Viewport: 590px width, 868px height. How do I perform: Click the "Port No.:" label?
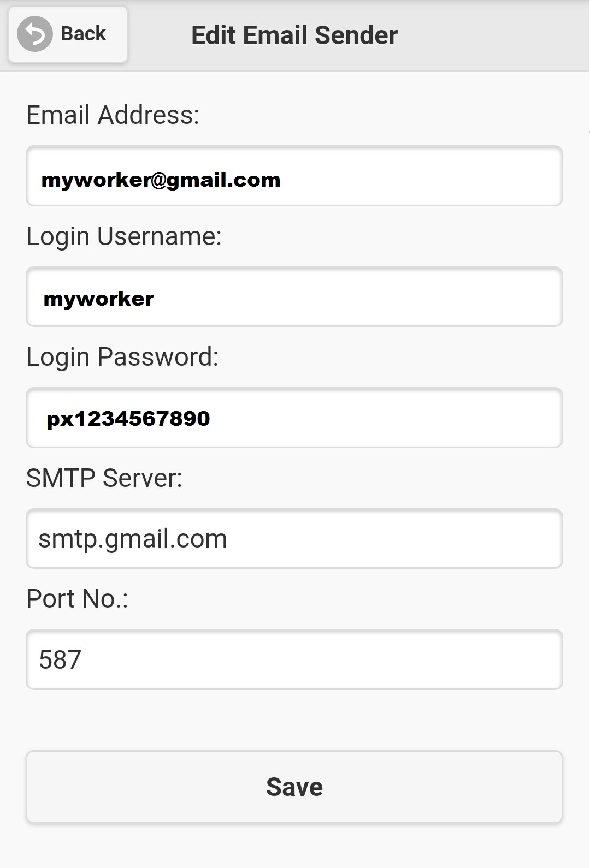(x=77, y=599)
